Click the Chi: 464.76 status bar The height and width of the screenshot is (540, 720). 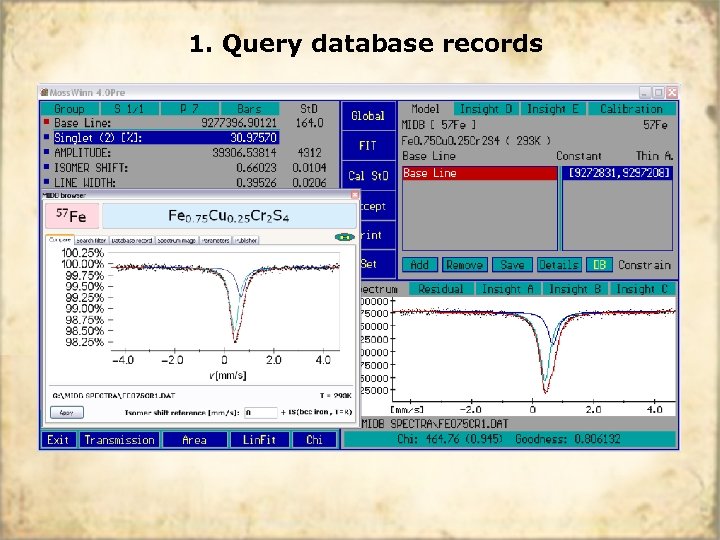[x=509, y=439]
